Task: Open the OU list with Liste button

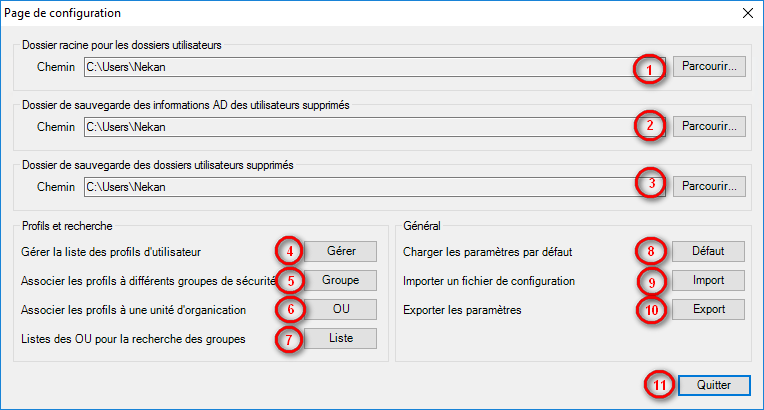Action: [x=340, y=338]
